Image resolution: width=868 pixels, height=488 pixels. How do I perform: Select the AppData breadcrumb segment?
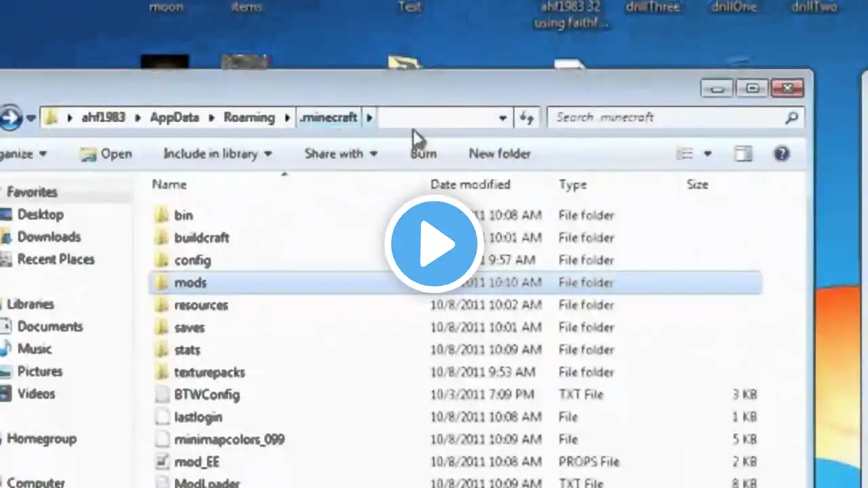174,117
